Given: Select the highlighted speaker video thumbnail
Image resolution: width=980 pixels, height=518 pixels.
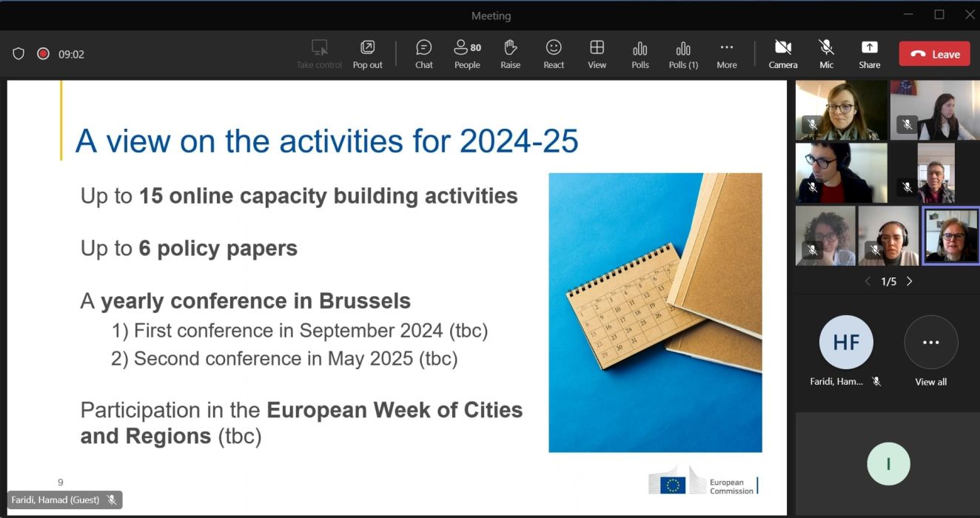Looking at the screenshot, I should 950,235.
